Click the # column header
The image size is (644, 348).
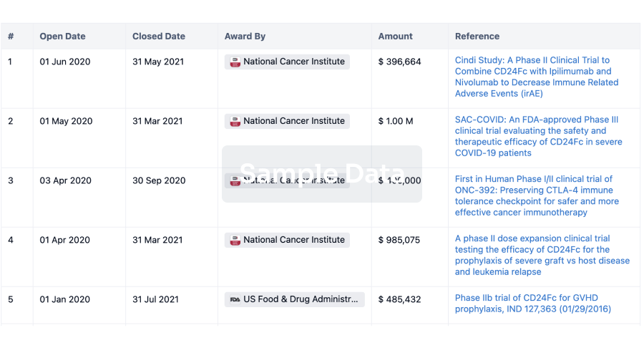pyautogui.click(x=11, y=37)
